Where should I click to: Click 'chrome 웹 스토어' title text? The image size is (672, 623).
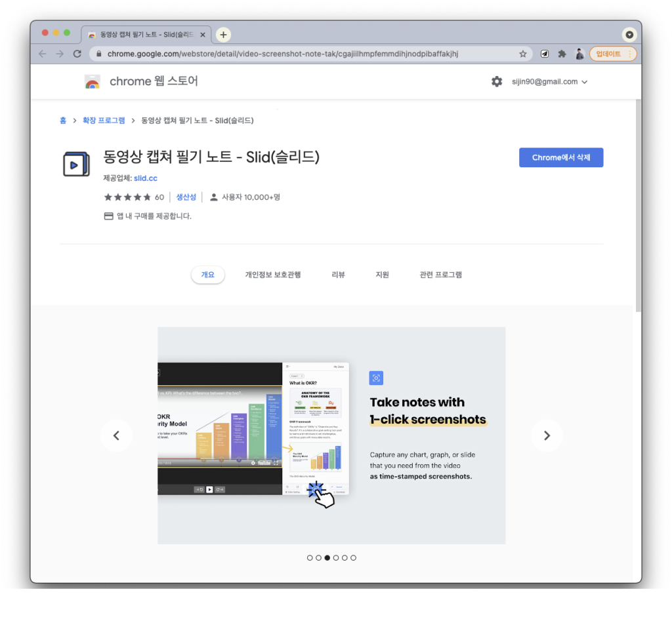(x=154, y=81)
